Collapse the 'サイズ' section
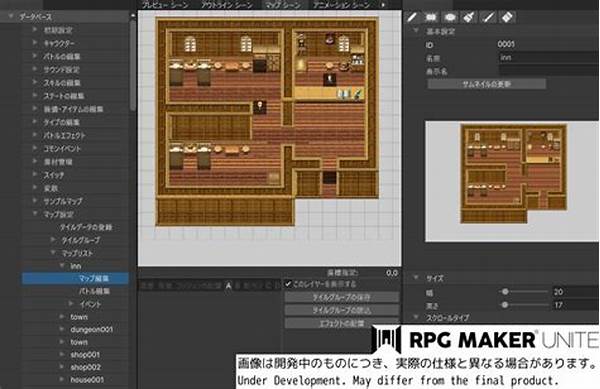Screen dimensions: 600x389 click(x=416, y=278)
